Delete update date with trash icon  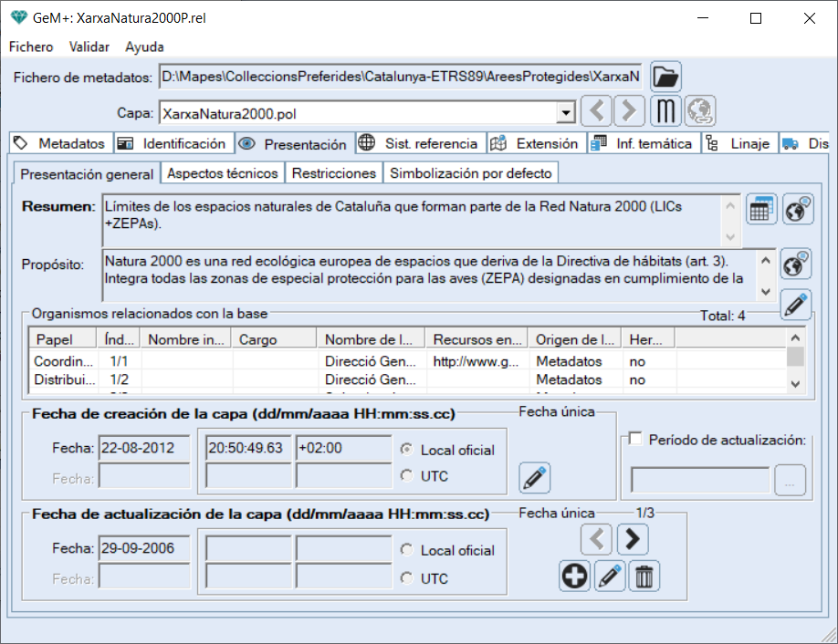(644, 576)
